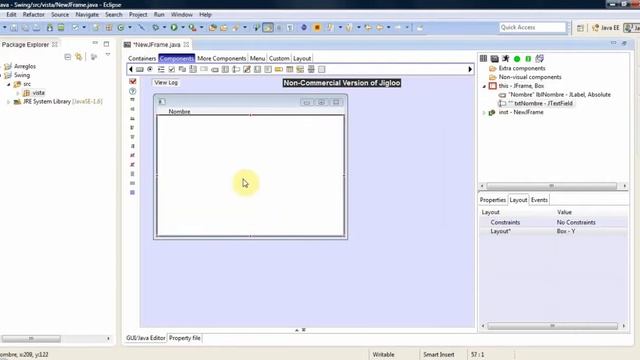Screen dimensions: 640x360
Task: Click the green circle icon in outline toolbar
Action: (x=517, y=59)
